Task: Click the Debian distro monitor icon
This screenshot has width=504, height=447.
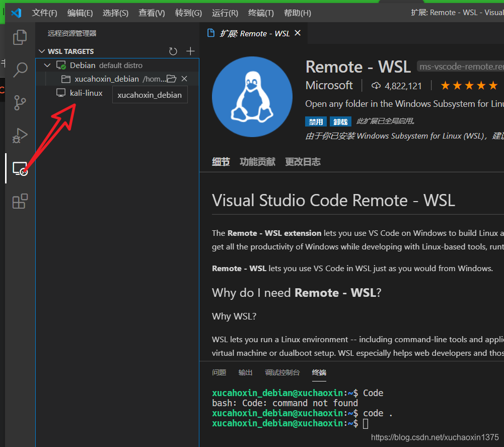Action: (61, 66)
